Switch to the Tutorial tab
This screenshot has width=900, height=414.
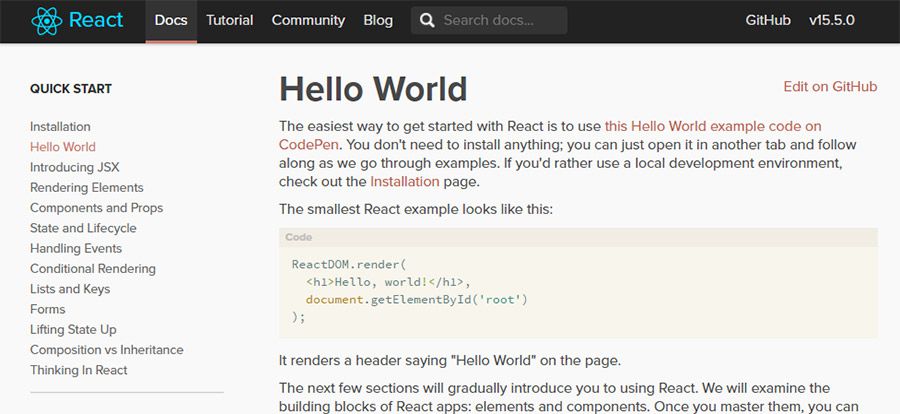(x=230, y=21)
